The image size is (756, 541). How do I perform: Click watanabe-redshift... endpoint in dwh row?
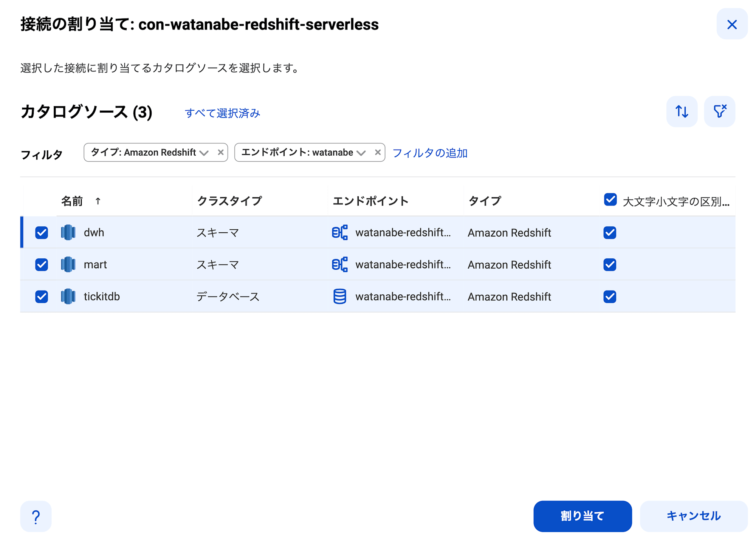[x=403, y=232]
